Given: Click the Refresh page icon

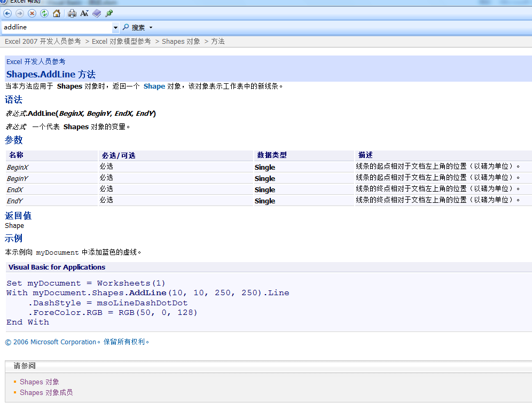Looking at the screenshot, I should (44, 13).
